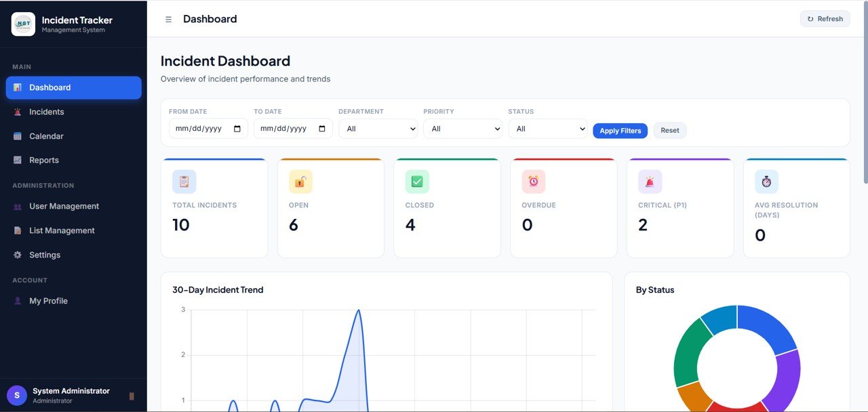Click the Reports chart icon in sidebar
868x412 pixels.
tap(18, 160)
